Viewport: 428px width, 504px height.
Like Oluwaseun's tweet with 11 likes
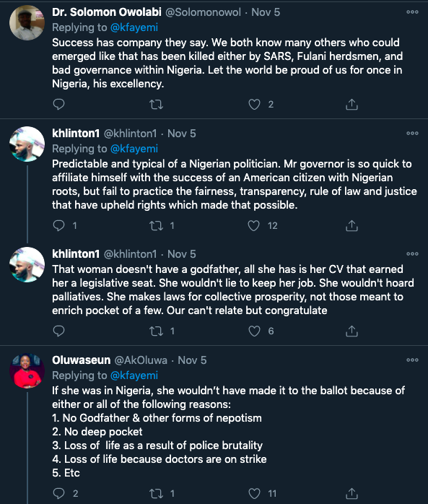click(x=254, y=493)
